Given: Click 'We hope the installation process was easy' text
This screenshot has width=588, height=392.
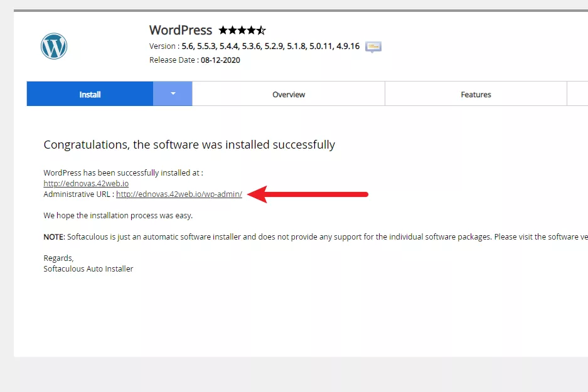Looking at the screenshot, I should pyautogui.click(x=118, y=216).
